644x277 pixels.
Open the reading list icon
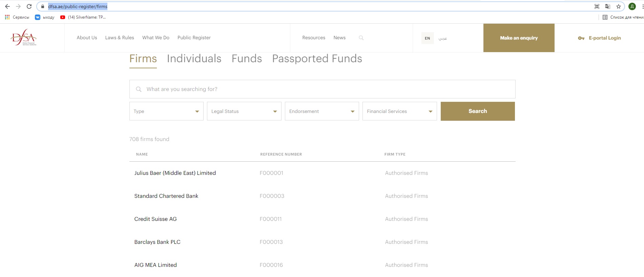tap(605, 17)
